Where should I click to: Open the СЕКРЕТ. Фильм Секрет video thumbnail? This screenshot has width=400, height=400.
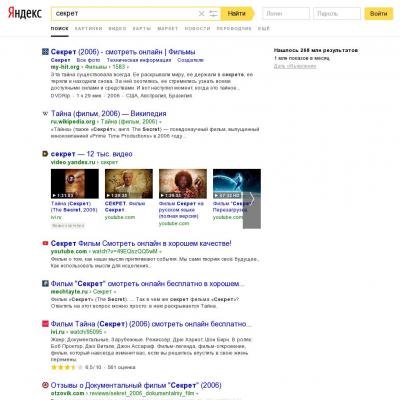click(129, 184)
